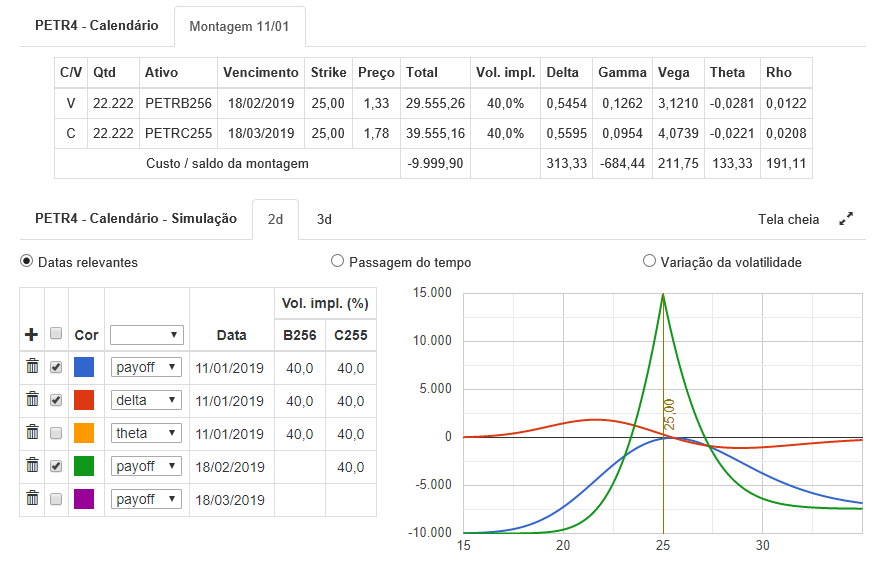Delete the blue payoff row with trash icon
Image resolution: width=889 pixels, height=564 pixels.
point(32,367)
